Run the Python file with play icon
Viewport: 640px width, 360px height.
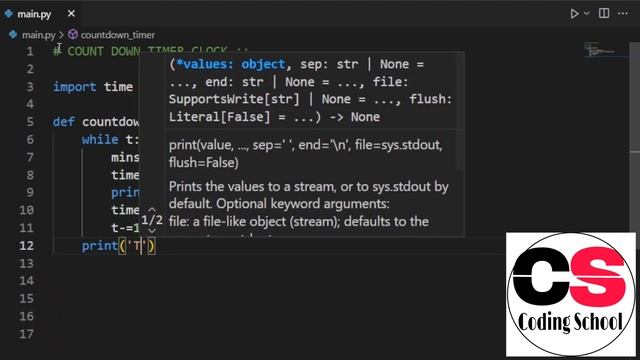pos(574,13)
